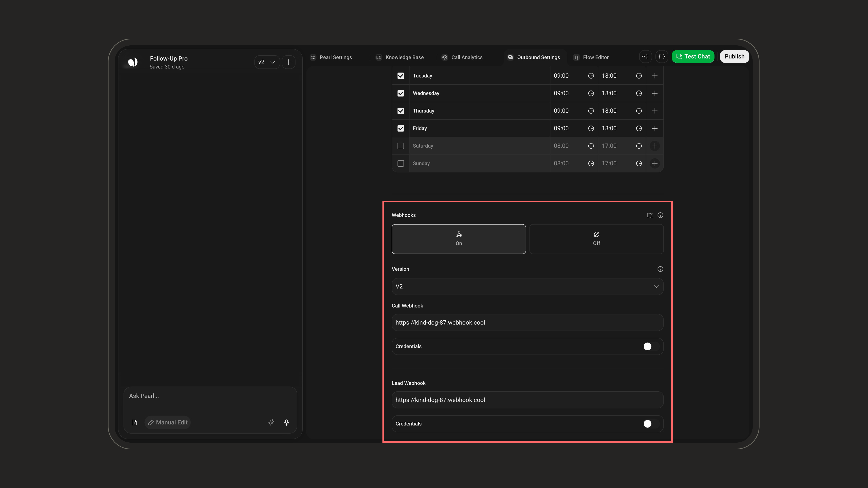Toggle Call Webhook Credentials switch

tap(651, 347)
